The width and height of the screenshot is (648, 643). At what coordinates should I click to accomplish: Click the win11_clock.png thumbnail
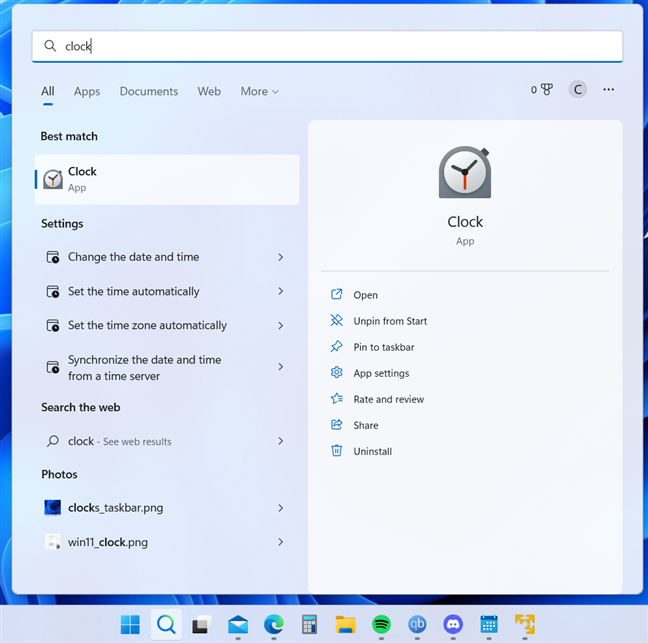coord(52,542)
